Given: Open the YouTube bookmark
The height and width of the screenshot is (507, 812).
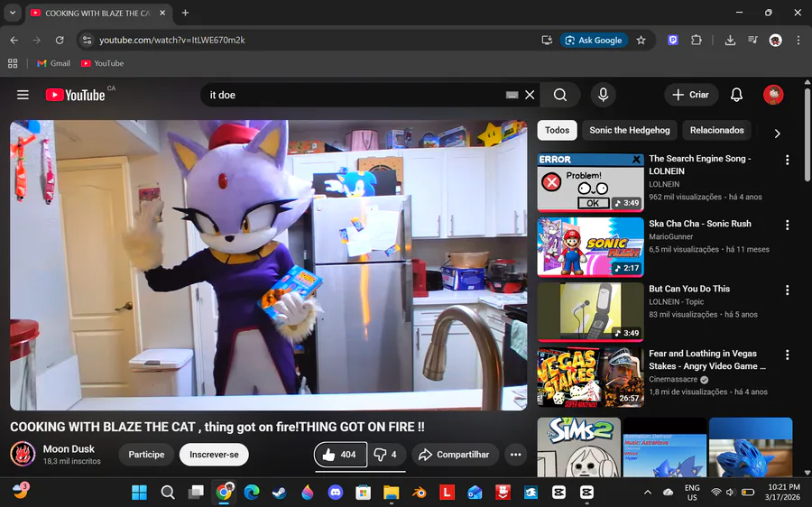Looking at the screenshot, I should click(102, 63).
